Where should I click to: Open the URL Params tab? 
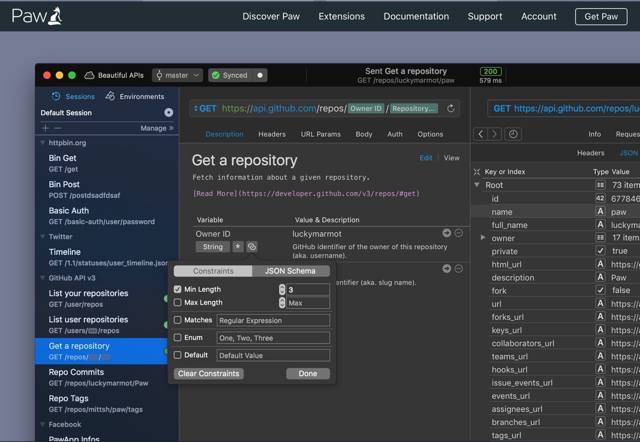tap(320, 134)
